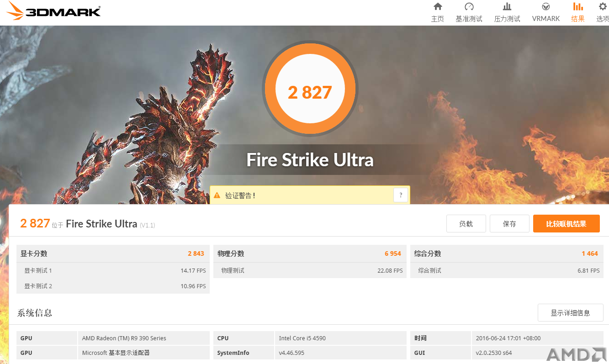Click GUI version v2.0.2530 s64
This screenshot has width=609, height=364.
494,353
